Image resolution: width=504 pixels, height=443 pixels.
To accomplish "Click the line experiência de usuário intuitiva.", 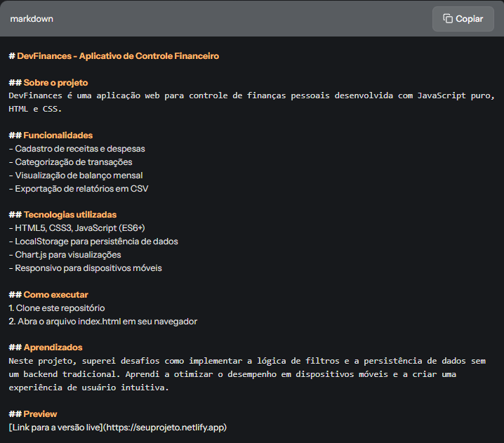I will coord(88,388).
